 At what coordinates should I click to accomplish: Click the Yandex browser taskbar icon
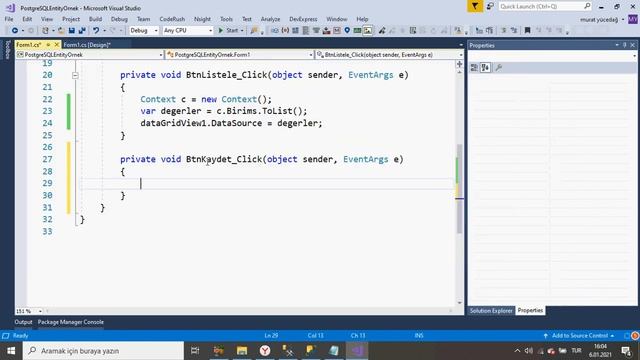265,351
